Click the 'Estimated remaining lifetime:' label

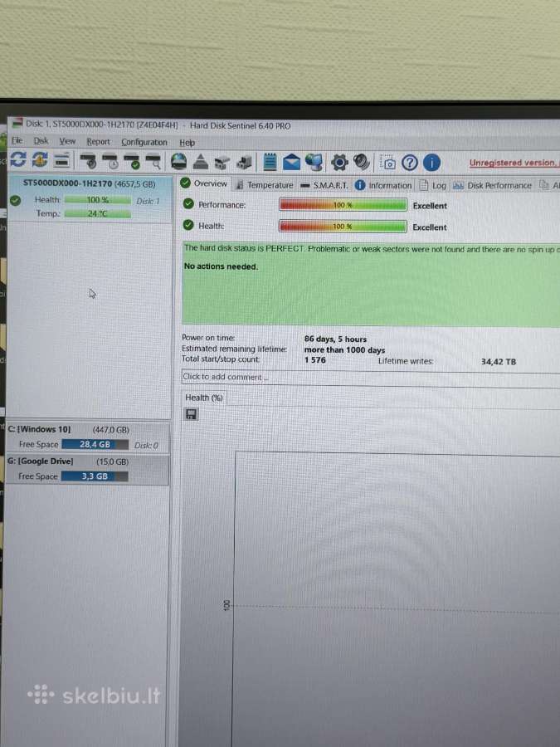coord(234,349)
